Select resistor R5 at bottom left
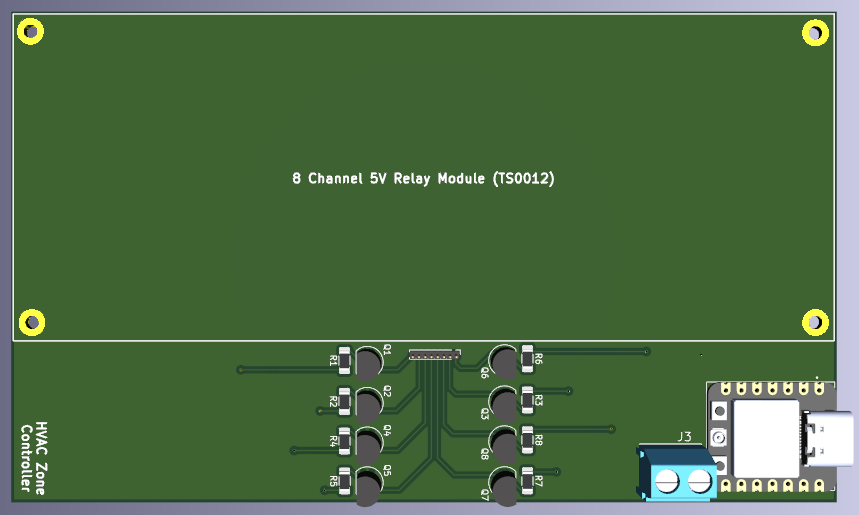Image resolution: width=859 pixels, height=515 pixels. 344,480
